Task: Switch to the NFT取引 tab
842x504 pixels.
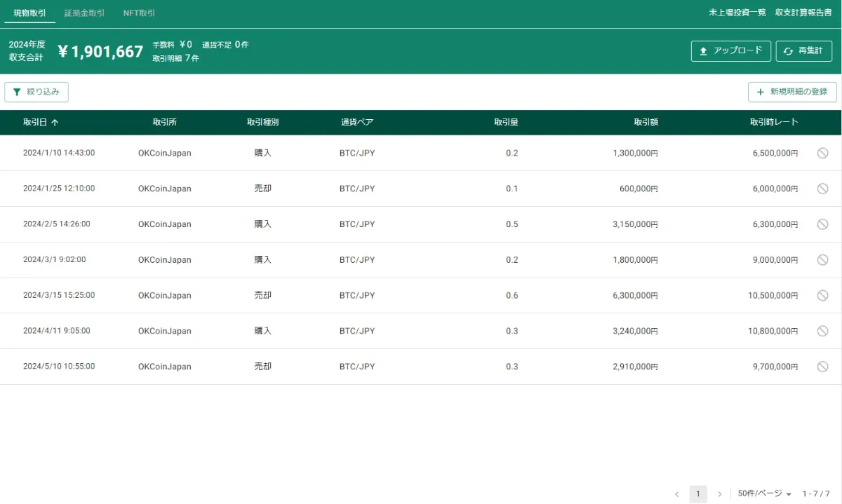Action: [139, 13]
